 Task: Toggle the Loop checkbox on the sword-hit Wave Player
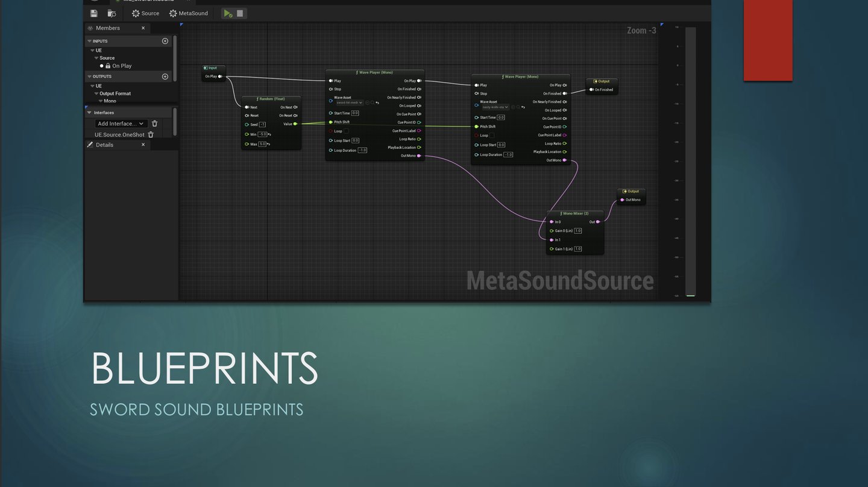tap(346, 131)
